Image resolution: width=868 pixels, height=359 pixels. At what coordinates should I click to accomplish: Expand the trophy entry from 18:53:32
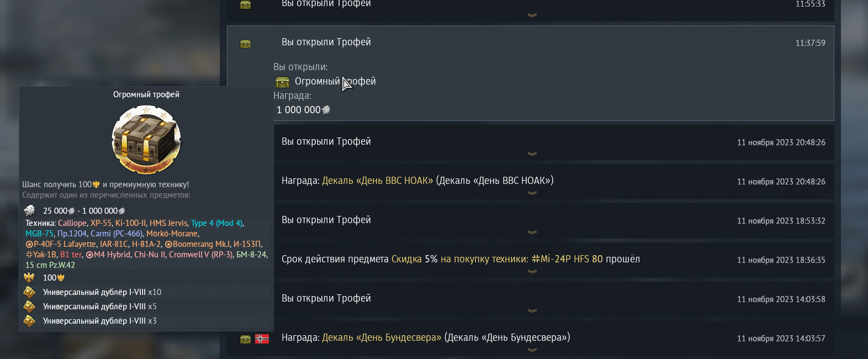(532, 233)
